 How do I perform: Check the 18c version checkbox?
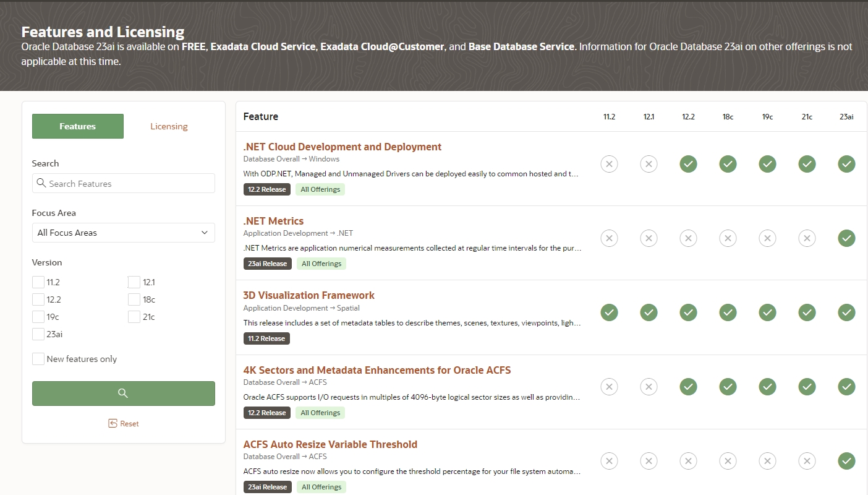tap(134, 299)
